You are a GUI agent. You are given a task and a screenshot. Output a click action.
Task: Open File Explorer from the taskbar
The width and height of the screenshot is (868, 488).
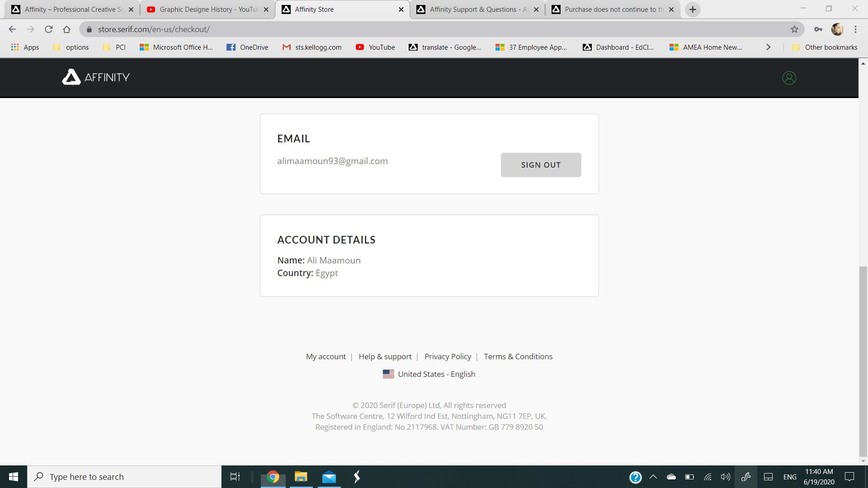(x=301, y=477)
